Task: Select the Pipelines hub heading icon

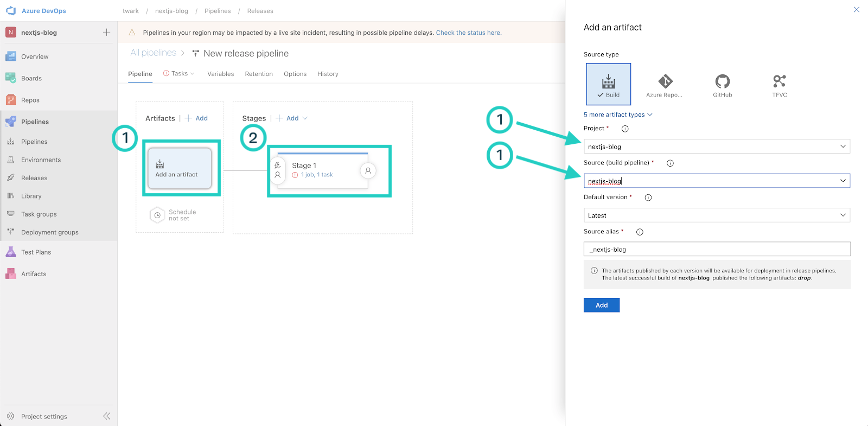Action: pos(11,122)
